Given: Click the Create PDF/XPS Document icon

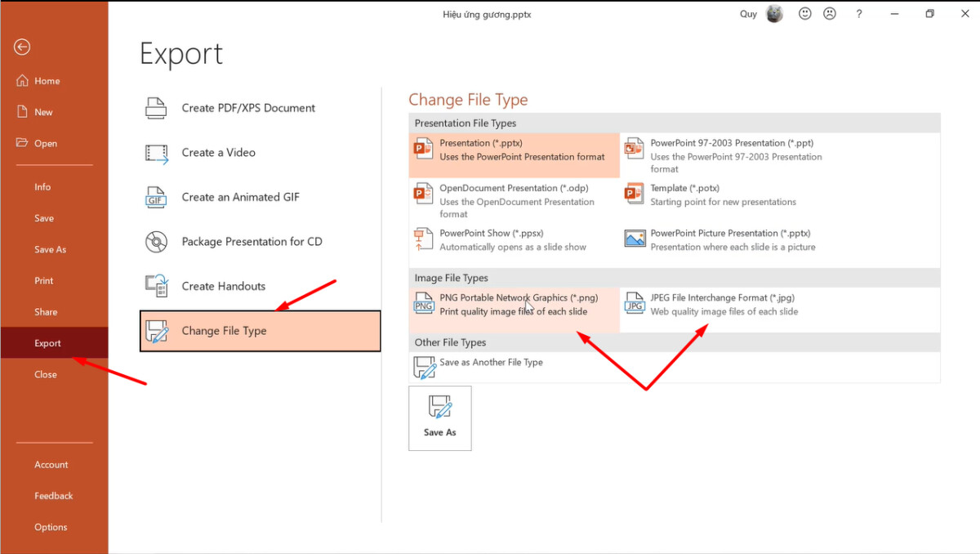Looking at the screenshot, I should click(x=156, y=108).
